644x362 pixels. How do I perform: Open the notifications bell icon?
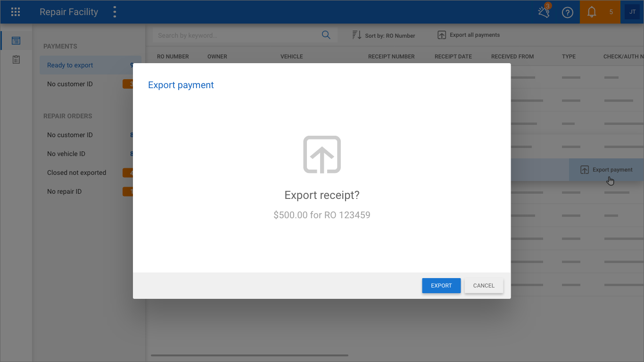click(592, 12)
